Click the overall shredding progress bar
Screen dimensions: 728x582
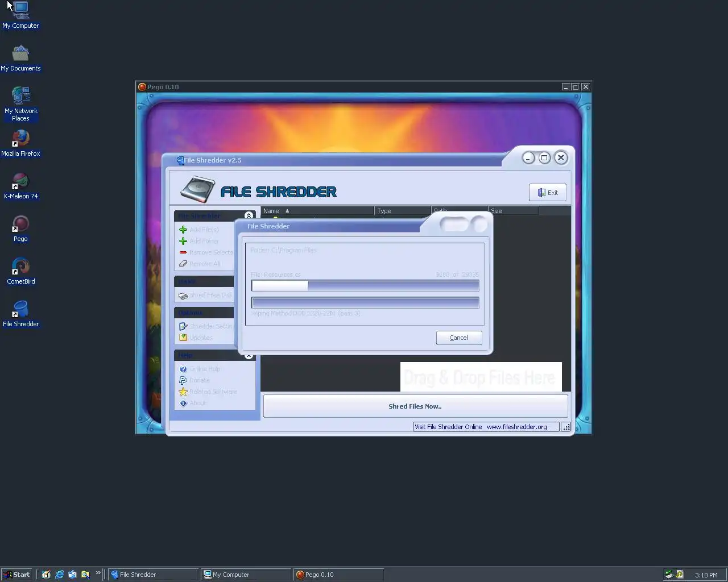click(x=365, y=302)
